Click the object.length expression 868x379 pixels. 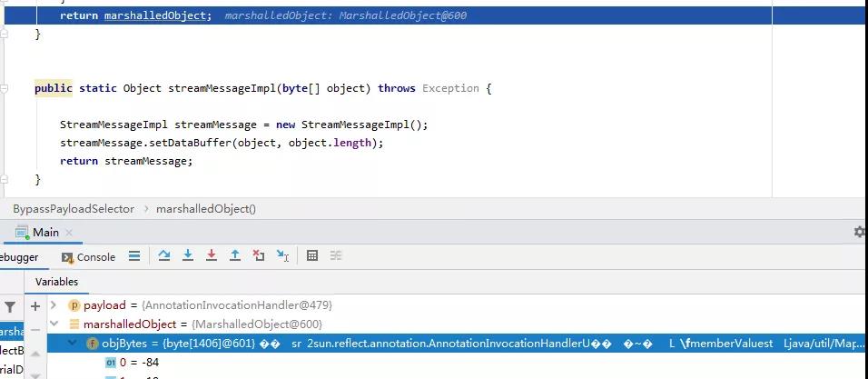pos(330,143)
